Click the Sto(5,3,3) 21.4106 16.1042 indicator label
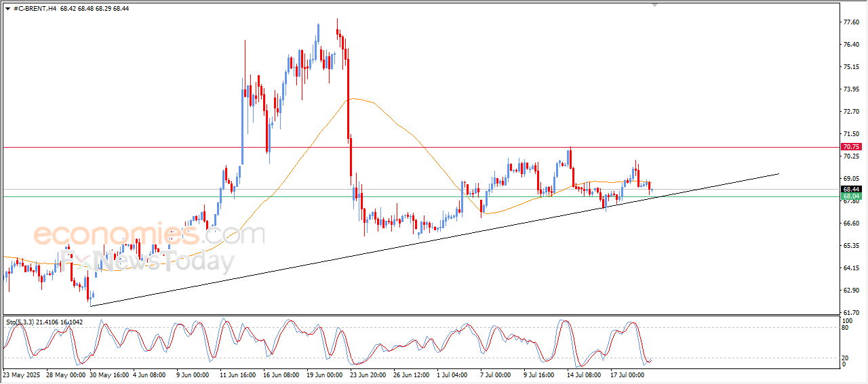Image resolution: width=868 pixels, height=384 pixels. 45,322
